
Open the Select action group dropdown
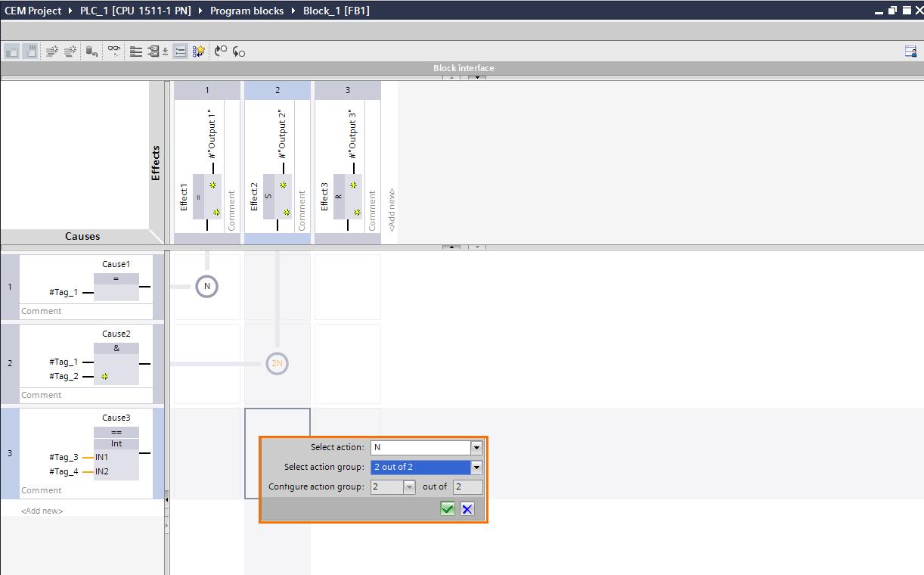tap(476, 467)
